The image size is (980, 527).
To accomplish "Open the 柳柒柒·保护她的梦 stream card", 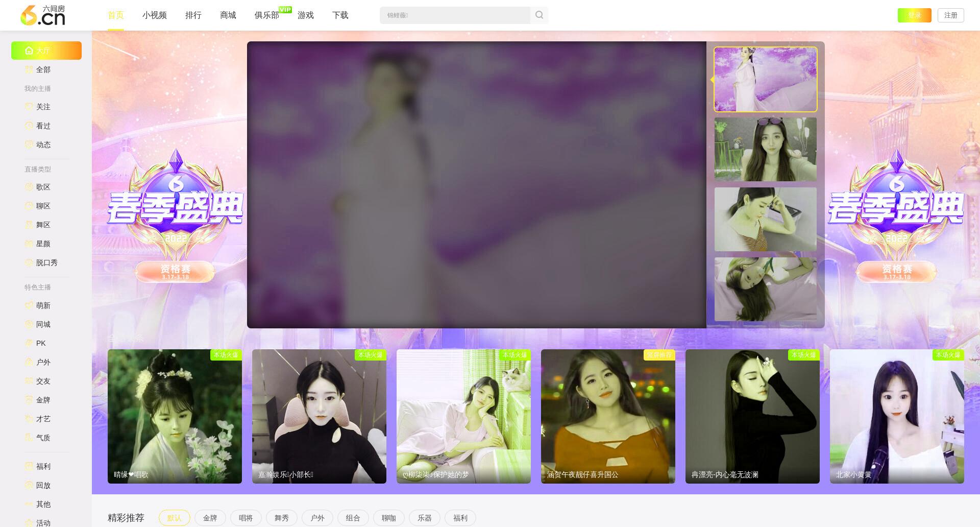I will click(x=463, y=416).
